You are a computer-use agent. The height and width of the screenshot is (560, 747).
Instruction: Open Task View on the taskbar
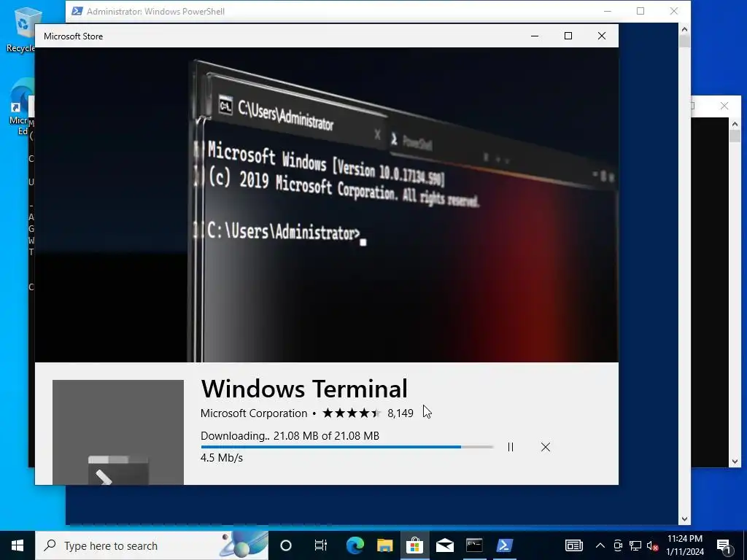click(321, 545)
